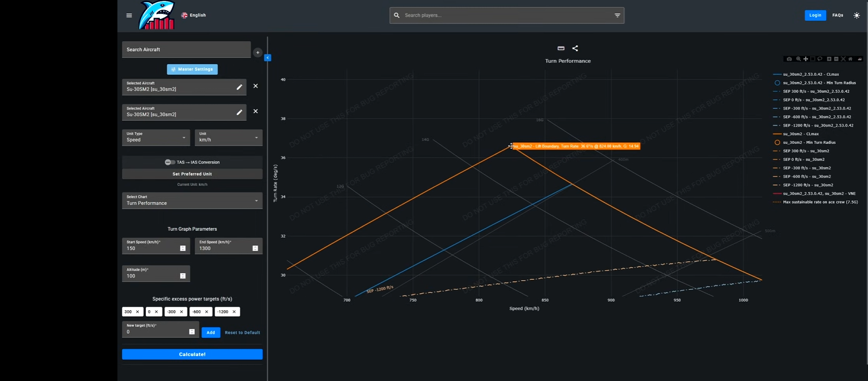Toggle SEP 300 ft/s - su_30sm2_2.53.0.42 legend trace
This screenshot has height=381, width=868.
coord(811,91)
